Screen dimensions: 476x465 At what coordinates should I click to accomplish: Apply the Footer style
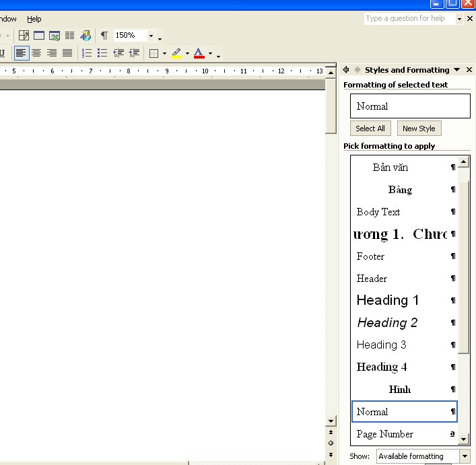[x=405, y=256]
